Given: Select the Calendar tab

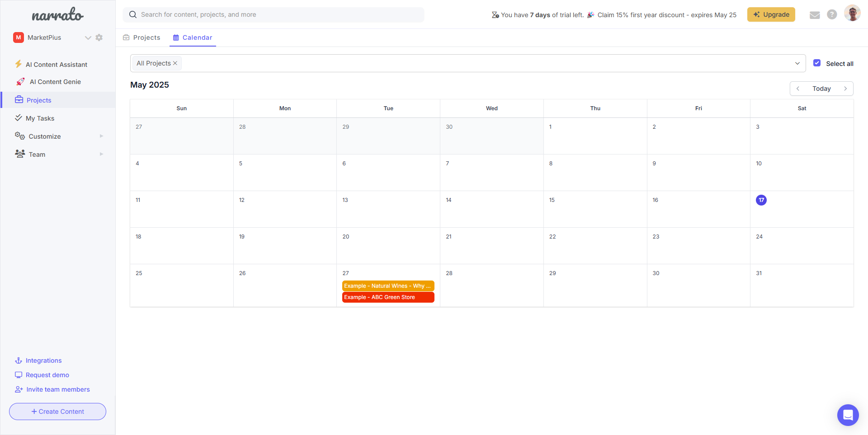Looking at the screenshot, I should [x=193, y=37].
